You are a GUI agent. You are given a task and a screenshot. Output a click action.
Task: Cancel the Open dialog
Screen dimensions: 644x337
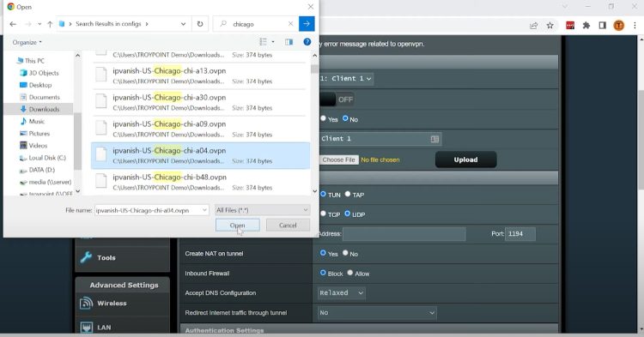288,225
